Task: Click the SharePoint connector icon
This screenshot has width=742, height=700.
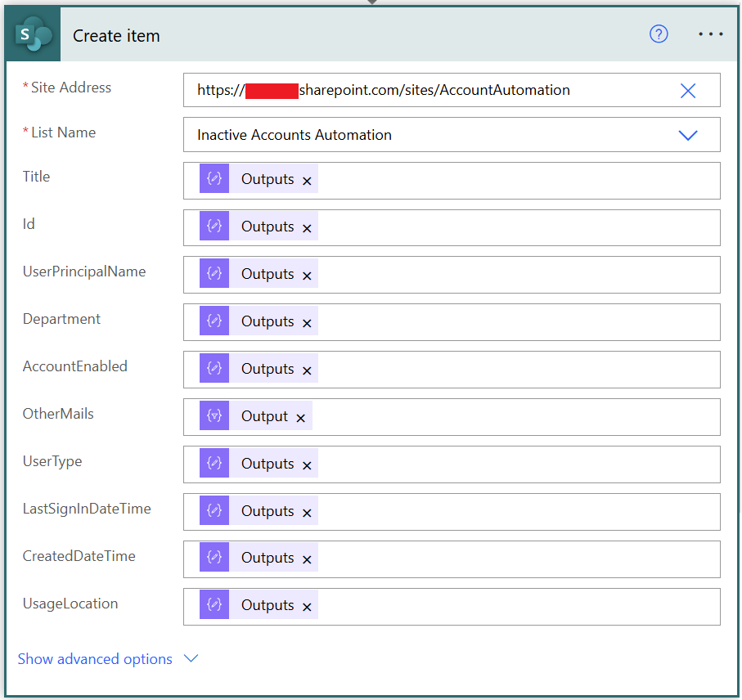Action: [33, 35]
